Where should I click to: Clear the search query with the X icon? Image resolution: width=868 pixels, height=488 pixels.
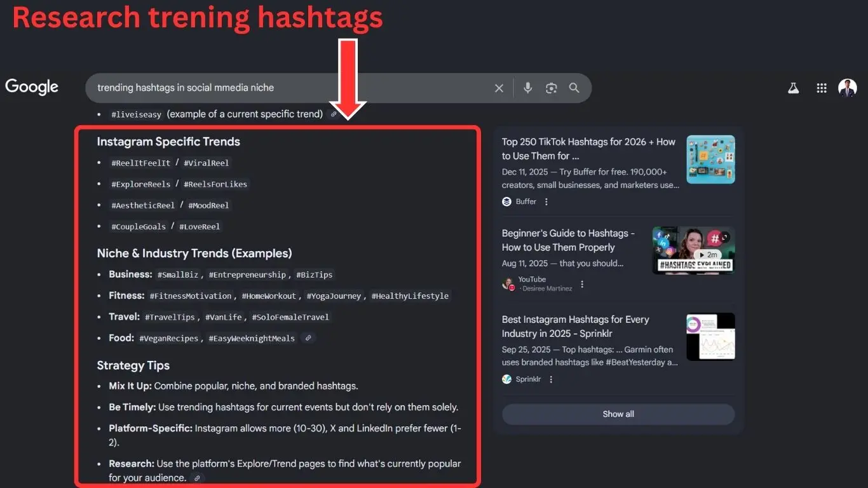(499, 88)
